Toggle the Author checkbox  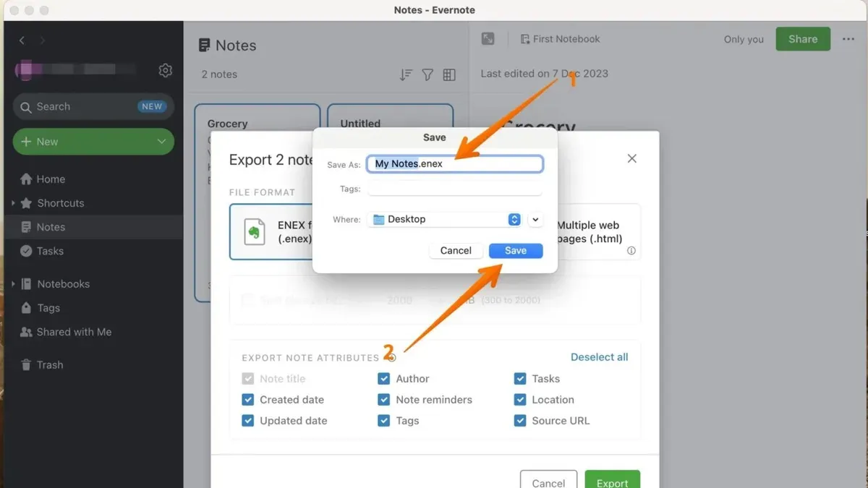(384, 379)
